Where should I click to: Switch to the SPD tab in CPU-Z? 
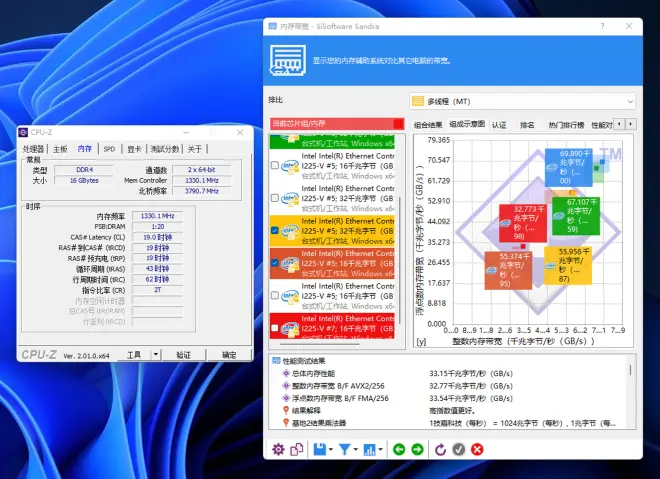tap(110, 149)
